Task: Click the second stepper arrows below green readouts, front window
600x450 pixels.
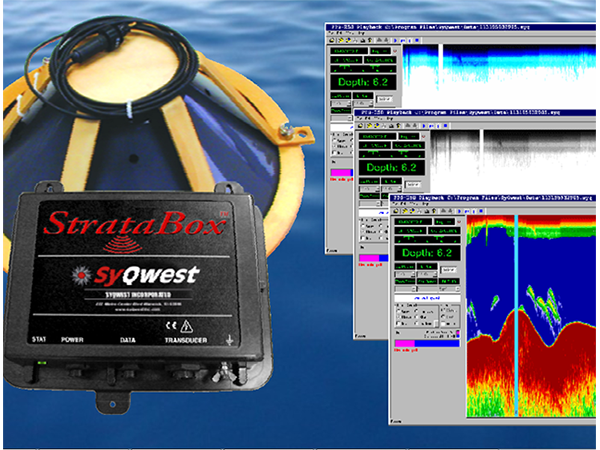Action: click(435, 274)
